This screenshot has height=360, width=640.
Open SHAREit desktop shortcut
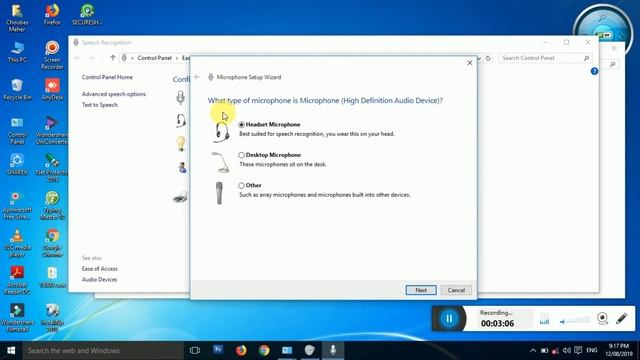pos(17,164)
